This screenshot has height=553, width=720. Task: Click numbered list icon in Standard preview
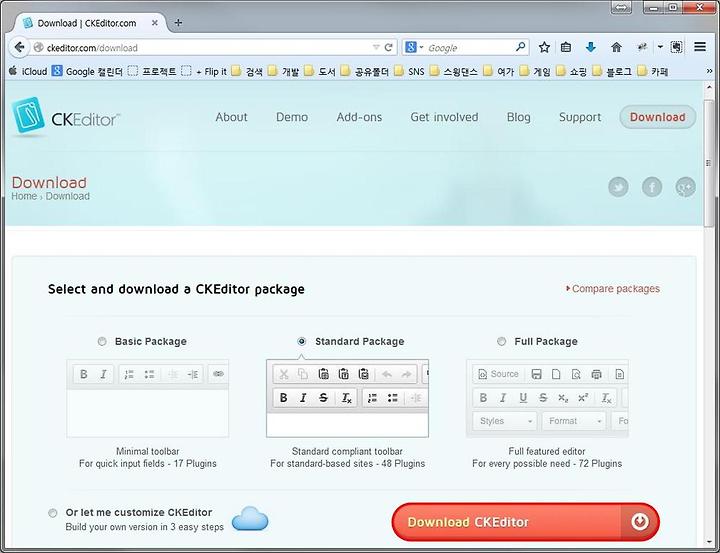[373, 398]
